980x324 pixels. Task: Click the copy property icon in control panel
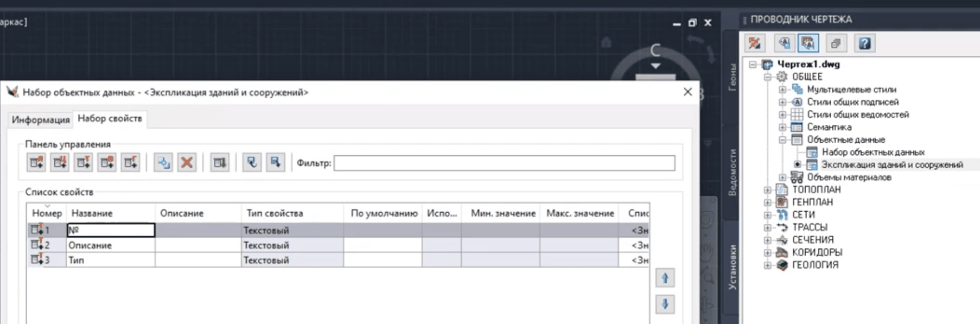coord(163,163)
